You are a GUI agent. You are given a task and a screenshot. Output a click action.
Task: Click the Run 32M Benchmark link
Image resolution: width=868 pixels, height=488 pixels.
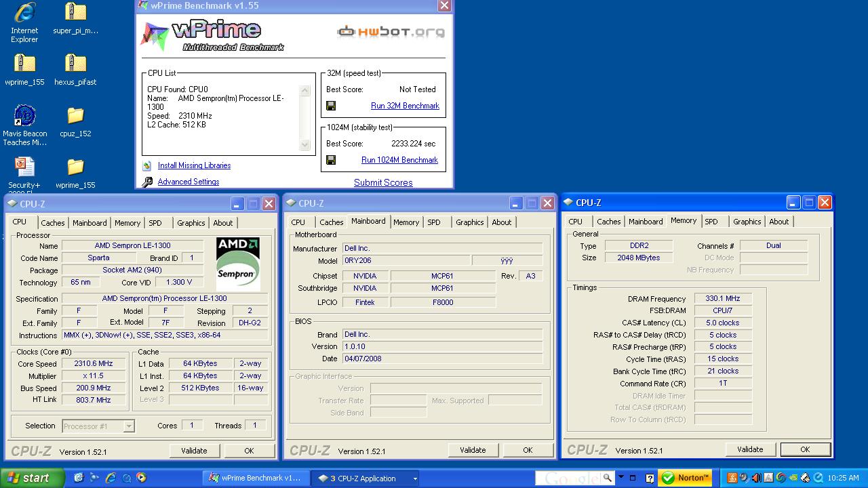click(405, 106)
